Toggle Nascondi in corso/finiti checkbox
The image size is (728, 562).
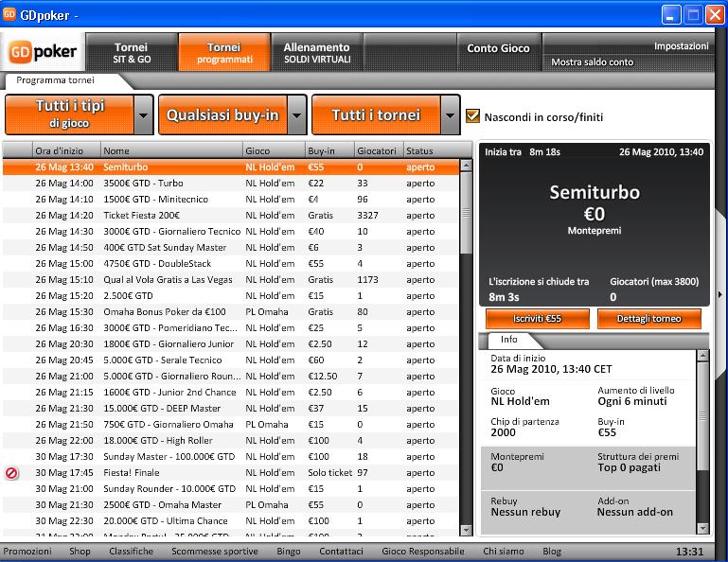[x=472, y=116]
